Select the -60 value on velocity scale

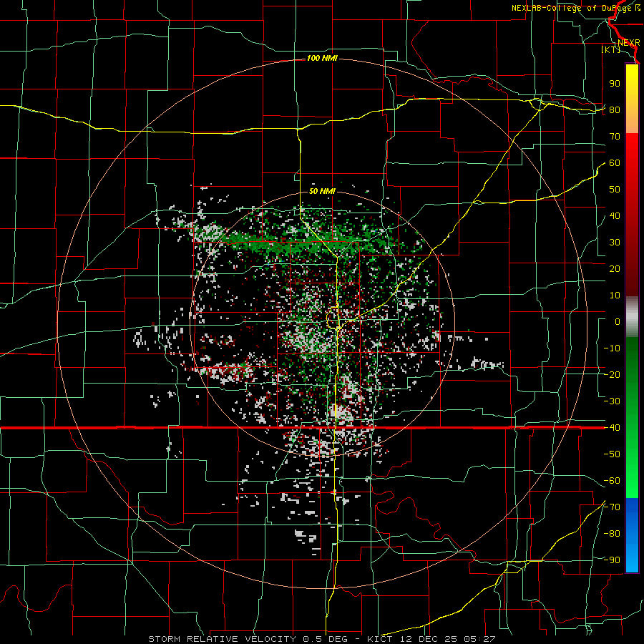(612, 481)
